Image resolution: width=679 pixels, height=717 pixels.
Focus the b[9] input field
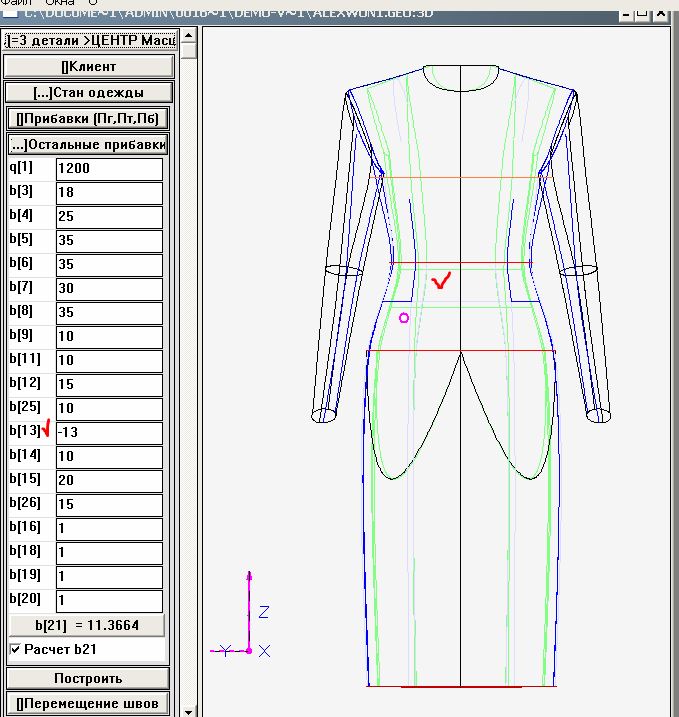[x=109, y=337]
